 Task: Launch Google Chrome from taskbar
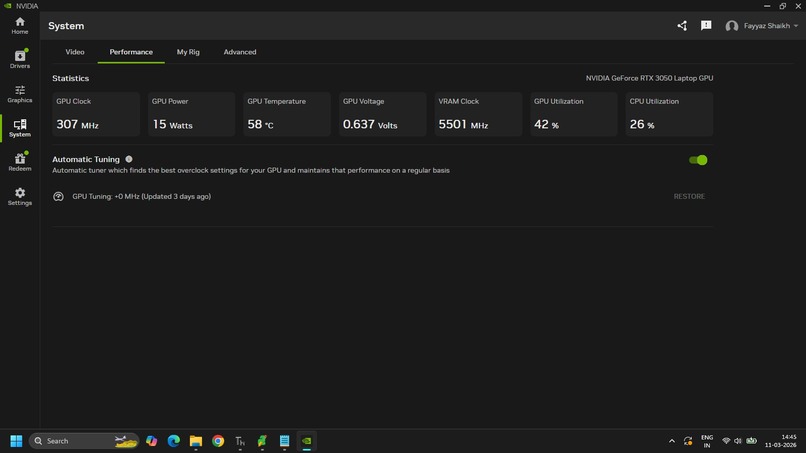coord(218,441)
